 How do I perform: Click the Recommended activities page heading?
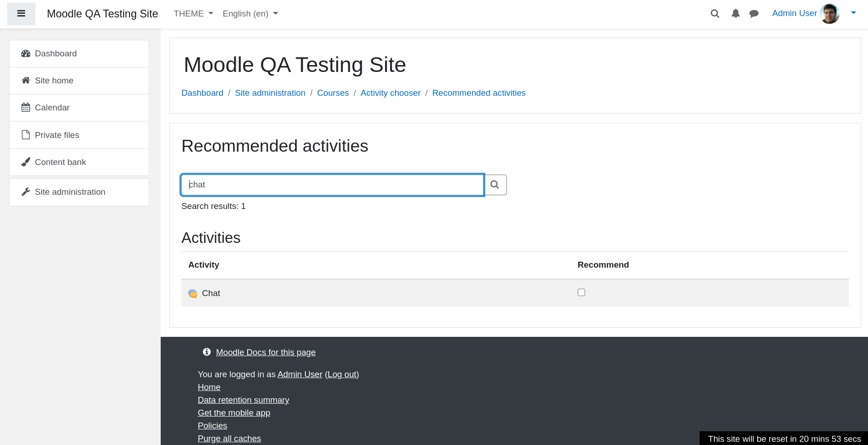(x=275, y=146)
